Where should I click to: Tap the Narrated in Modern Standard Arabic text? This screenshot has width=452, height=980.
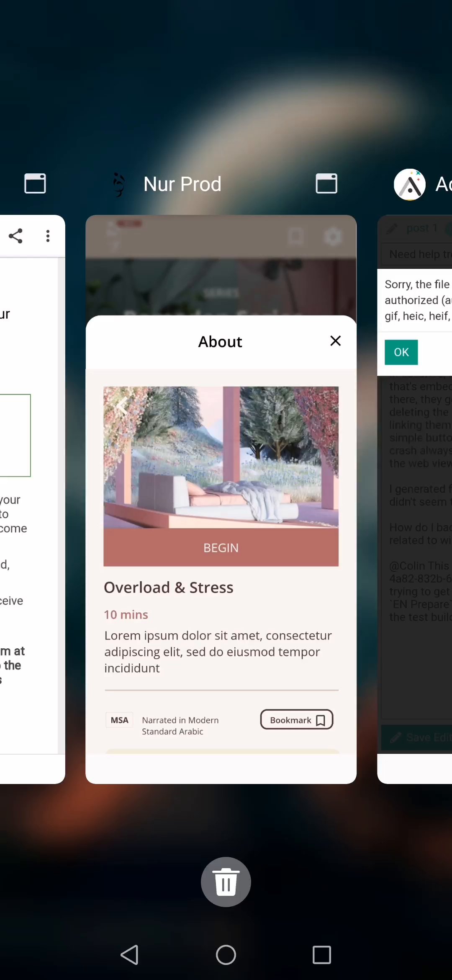[180, 726]
